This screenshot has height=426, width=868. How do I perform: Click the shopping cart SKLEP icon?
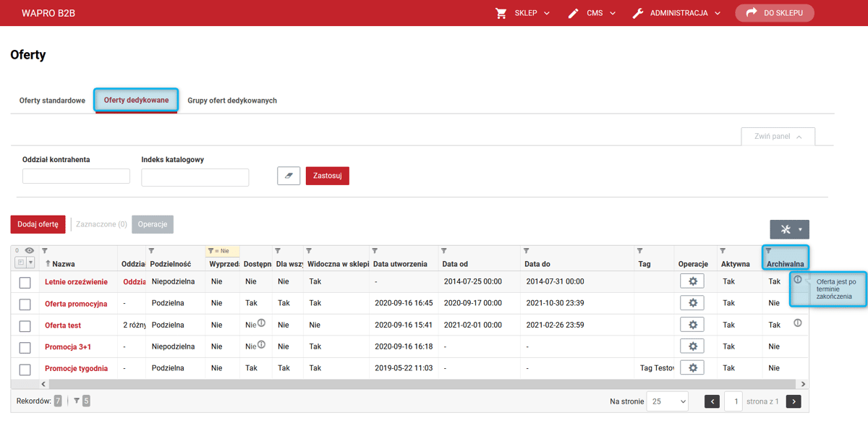pos(501,13)
